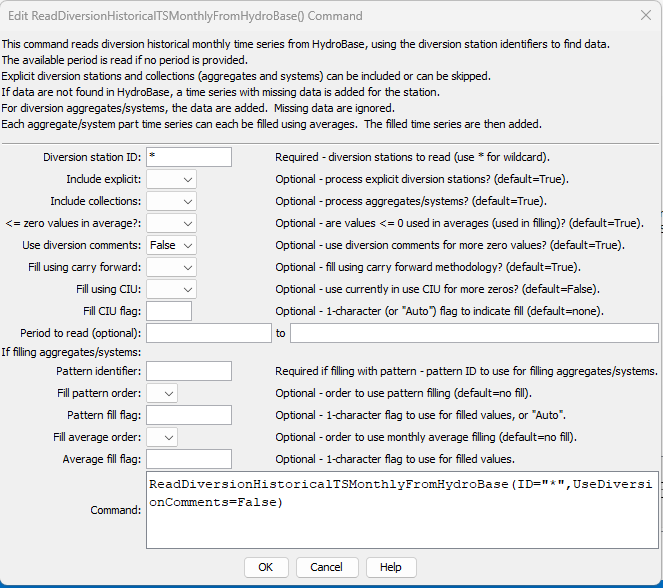Click the 'Command:' label
Screen dimensions: 663x588
[115, 510]
